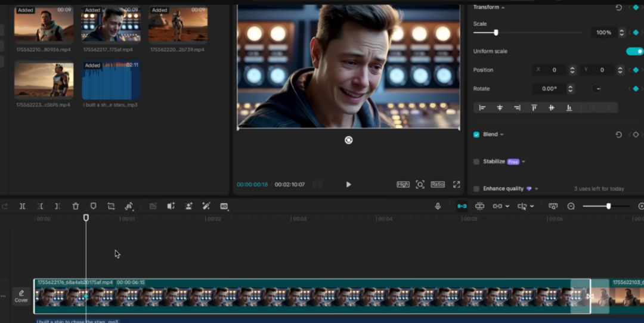The width and height of the screenshot is (644, 323).
Task: Click the High quality preview button
Action: click(x=403, y=185)
